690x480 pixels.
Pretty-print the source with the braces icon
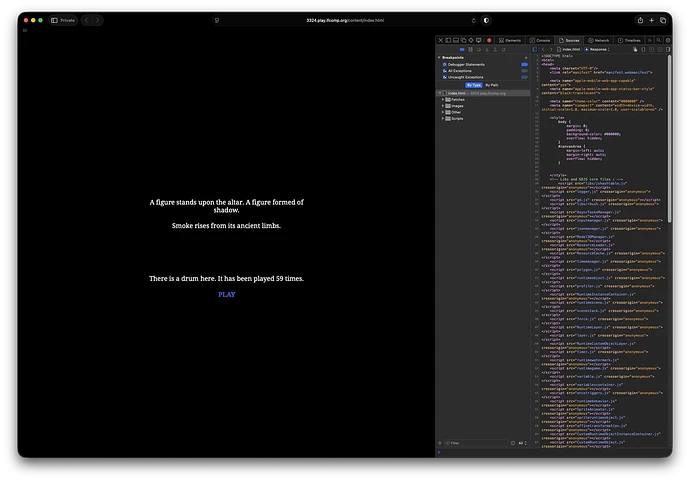click(643, 49)
